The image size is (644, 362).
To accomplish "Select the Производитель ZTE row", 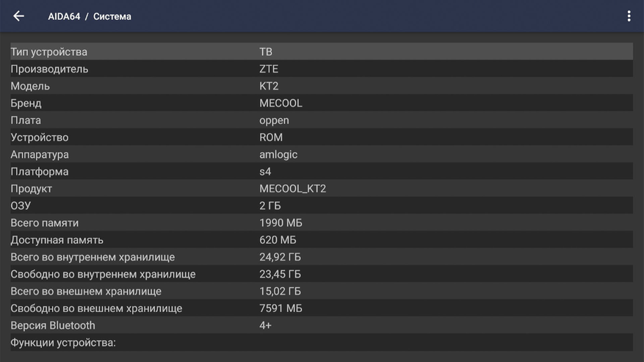I will click(321, 69).
